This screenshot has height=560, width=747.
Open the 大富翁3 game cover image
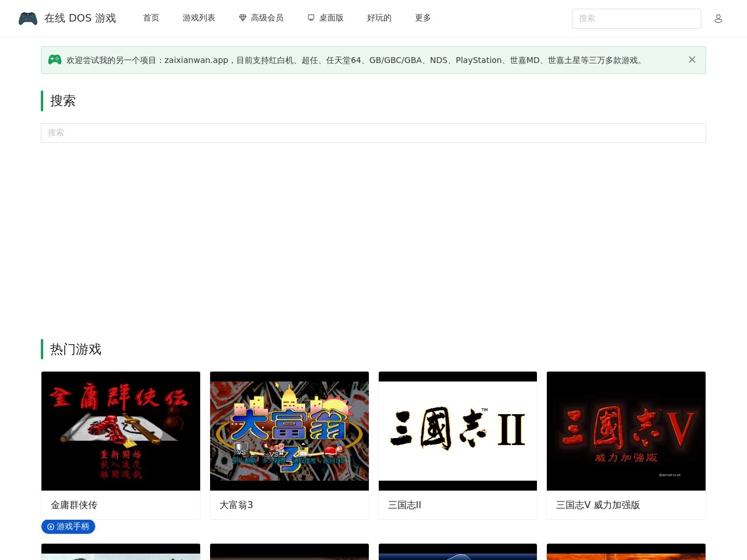[x=289, y=431]
